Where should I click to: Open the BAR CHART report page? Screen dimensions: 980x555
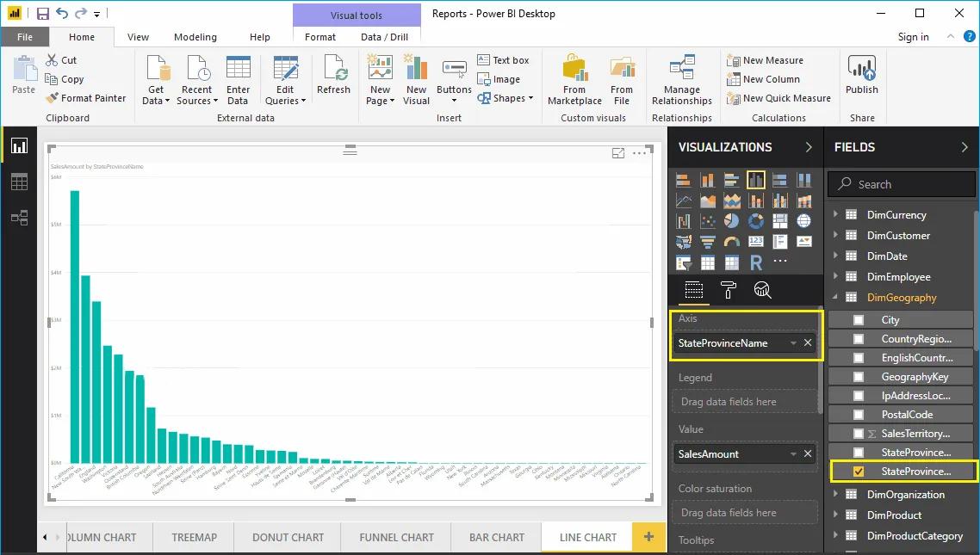(496, 537)
